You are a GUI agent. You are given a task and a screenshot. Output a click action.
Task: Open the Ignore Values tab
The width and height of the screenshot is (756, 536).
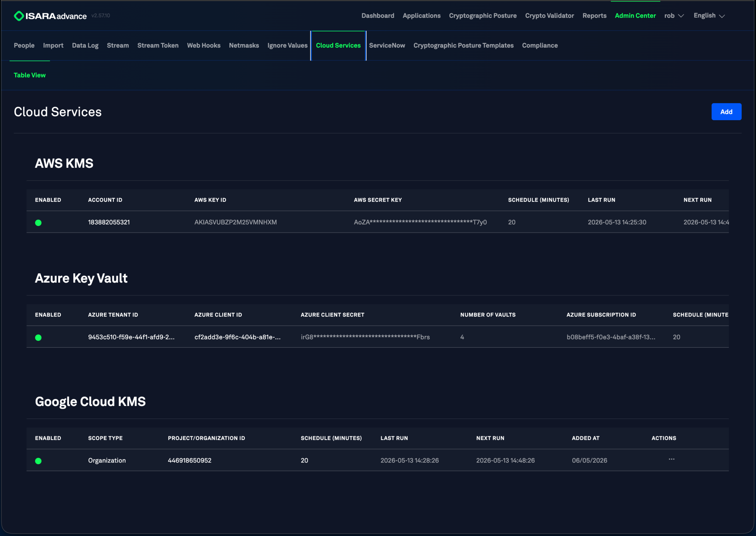point(287,45)
